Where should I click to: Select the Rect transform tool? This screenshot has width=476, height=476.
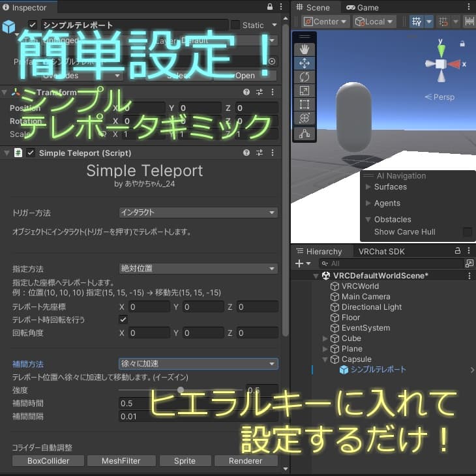305,104
